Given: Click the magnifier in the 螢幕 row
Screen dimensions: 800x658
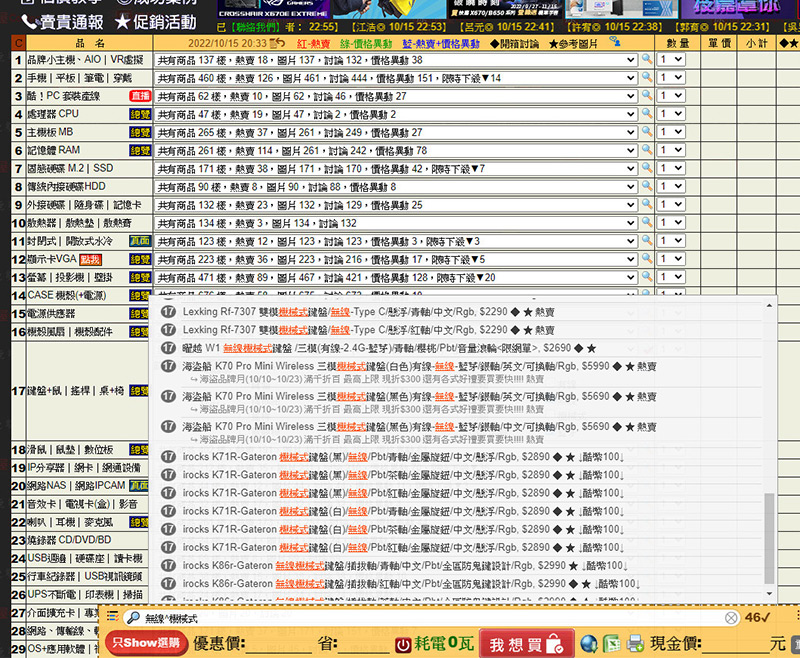Looking at the screenshot, I should click(x=647, y=277).
